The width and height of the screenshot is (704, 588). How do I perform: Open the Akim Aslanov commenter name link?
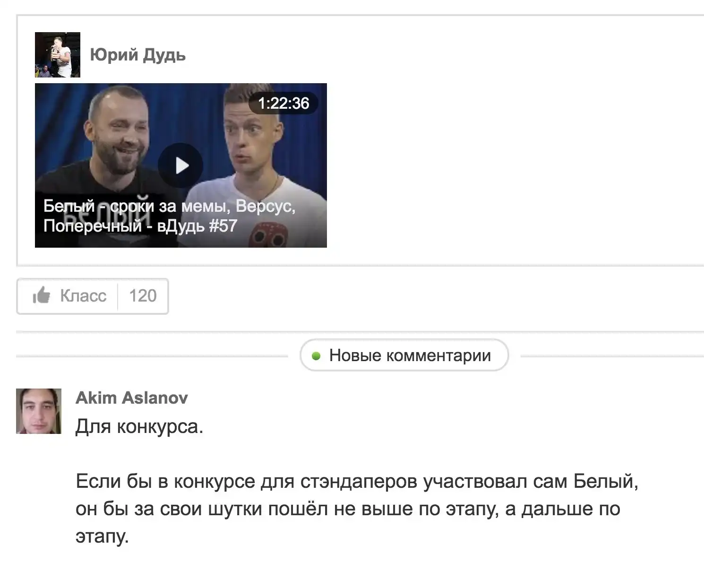132,398
